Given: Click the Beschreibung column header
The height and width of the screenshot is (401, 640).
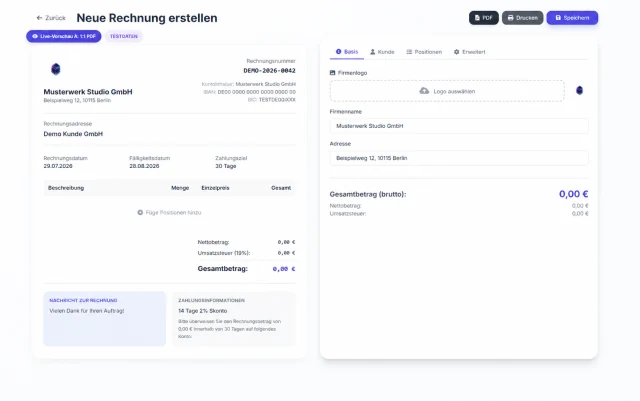Looking at the screenshot, I should coord(66,188).
